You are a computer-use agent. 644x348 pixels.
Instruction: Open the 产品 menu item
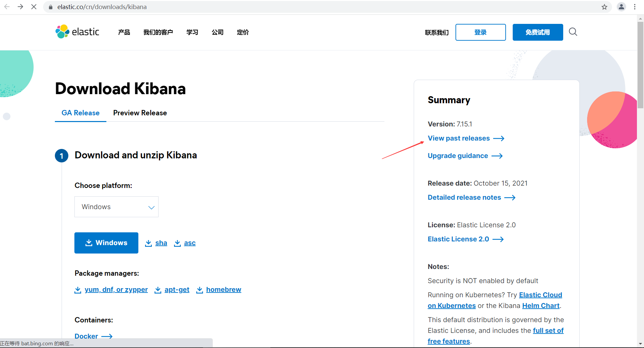pos(123,32)
